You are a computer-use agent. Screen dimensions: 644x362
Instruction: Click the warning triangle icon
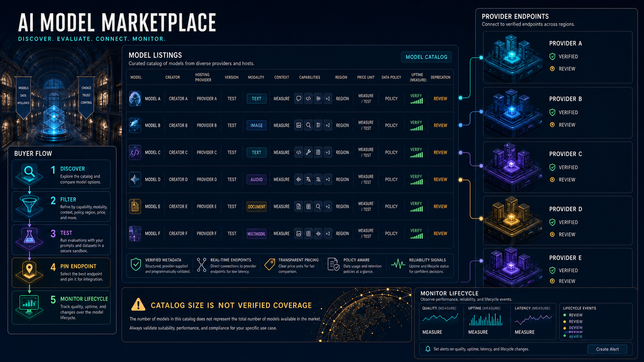tap(138, 305)
